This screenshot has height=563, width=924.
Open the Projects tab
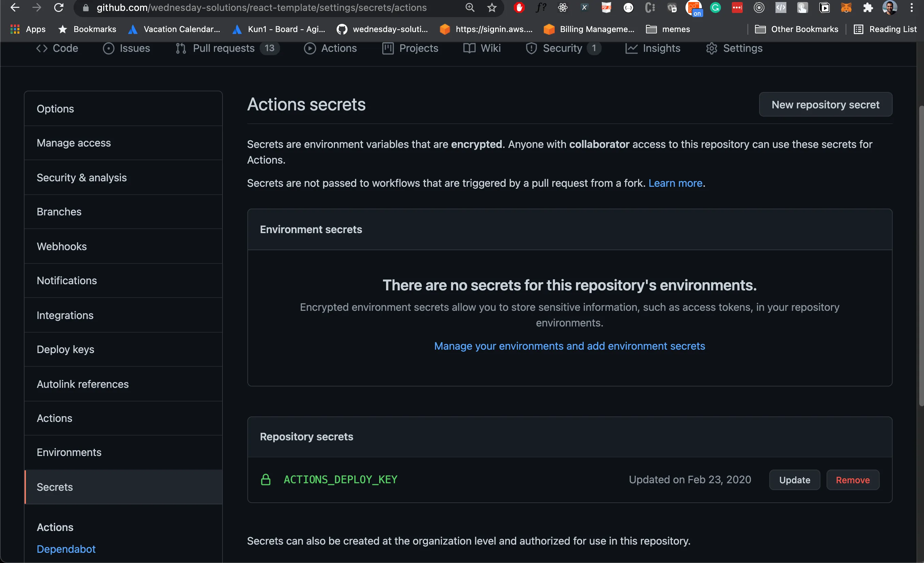tap(410, 48)
